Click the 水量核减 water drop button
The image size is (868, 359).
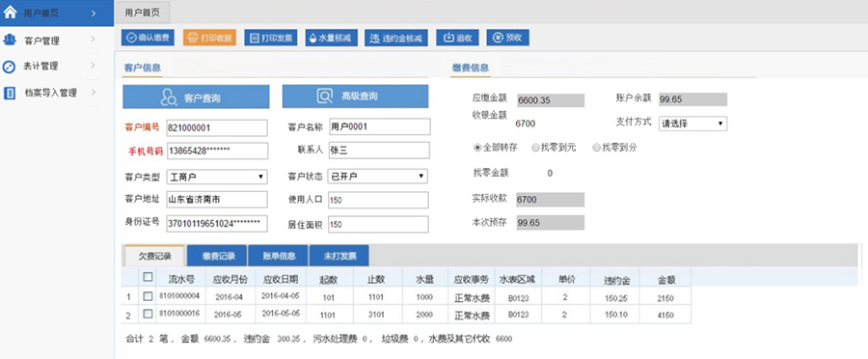tap(332, 38)
